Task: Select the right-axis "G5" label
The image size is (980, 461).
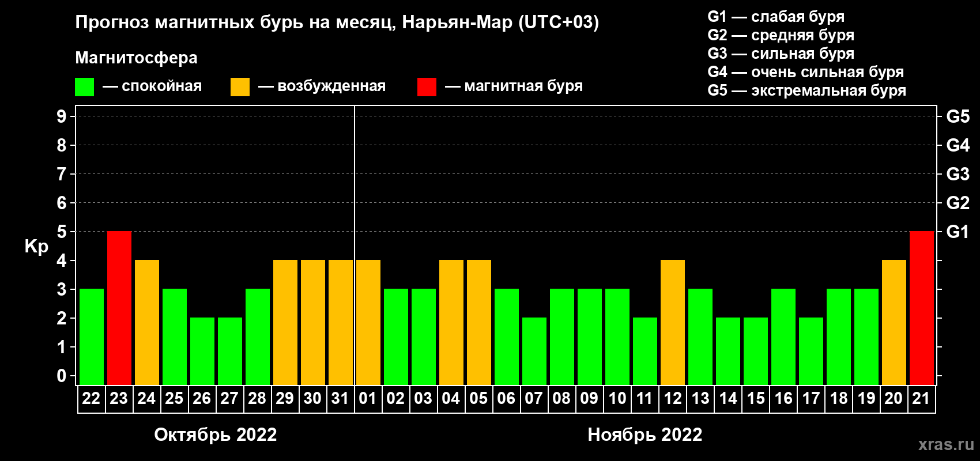Action: coord(958,116)
